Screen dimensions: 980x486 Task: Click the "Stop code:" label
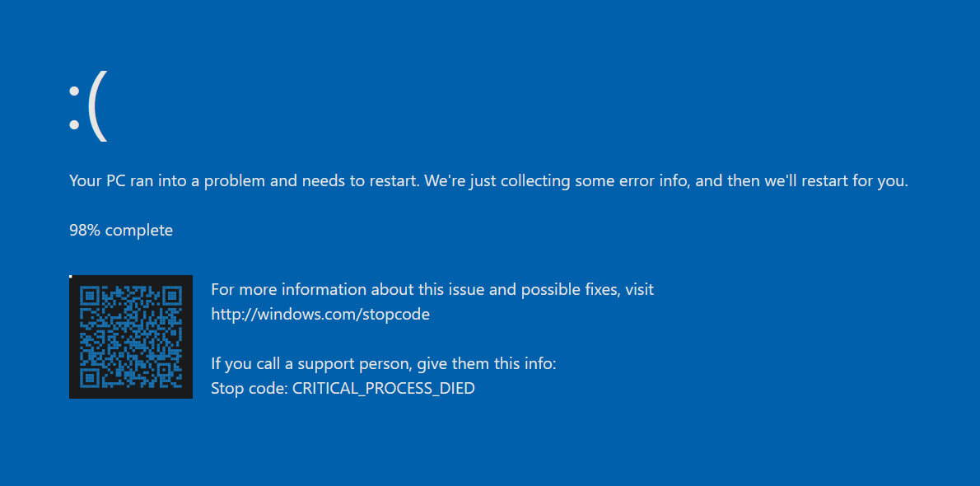click(x=250, y=388)
